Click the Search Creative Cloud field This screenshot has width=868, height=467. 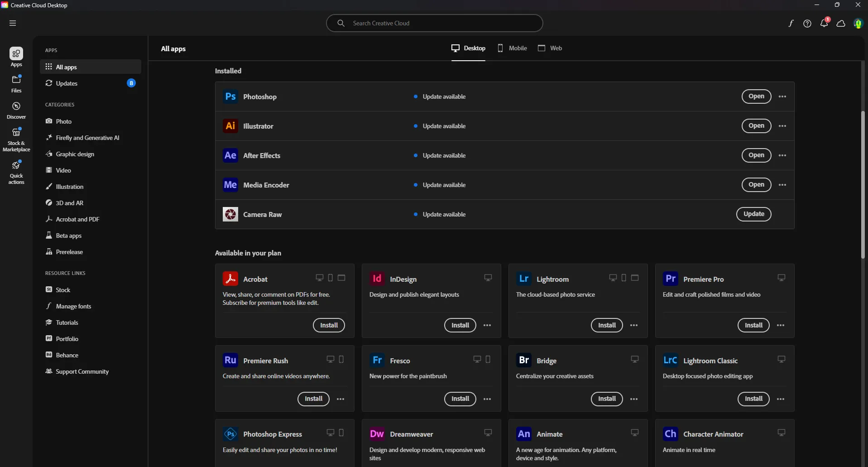coord(434,23)
